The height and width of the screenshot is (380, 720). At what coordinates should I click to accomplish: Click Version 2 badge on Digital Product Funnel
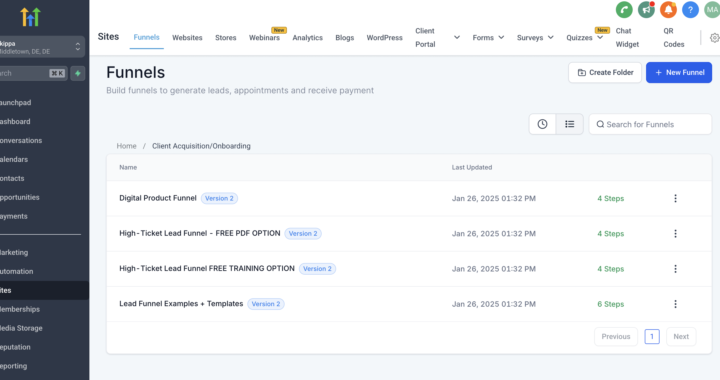coord(219,198)
